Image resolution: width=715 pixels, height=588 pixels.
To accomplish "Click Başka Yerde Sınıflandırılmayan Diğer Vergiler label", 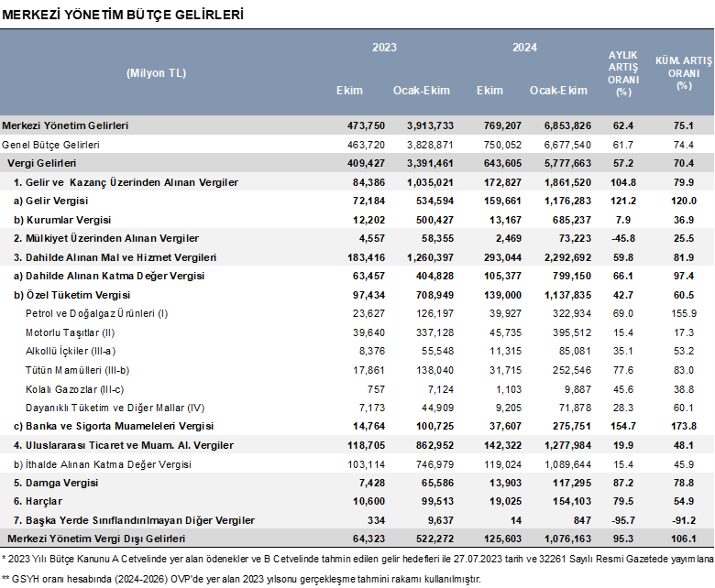I will 134,520.
